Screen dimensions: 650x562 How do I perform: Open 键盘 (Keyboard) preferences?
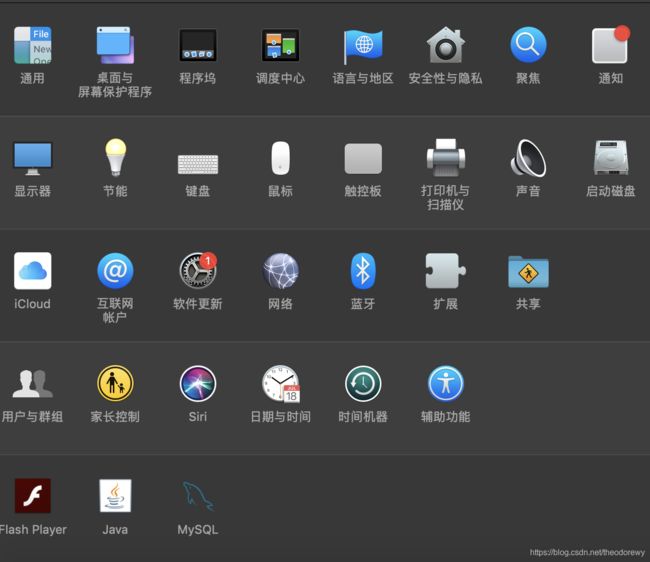click(198, 164)
